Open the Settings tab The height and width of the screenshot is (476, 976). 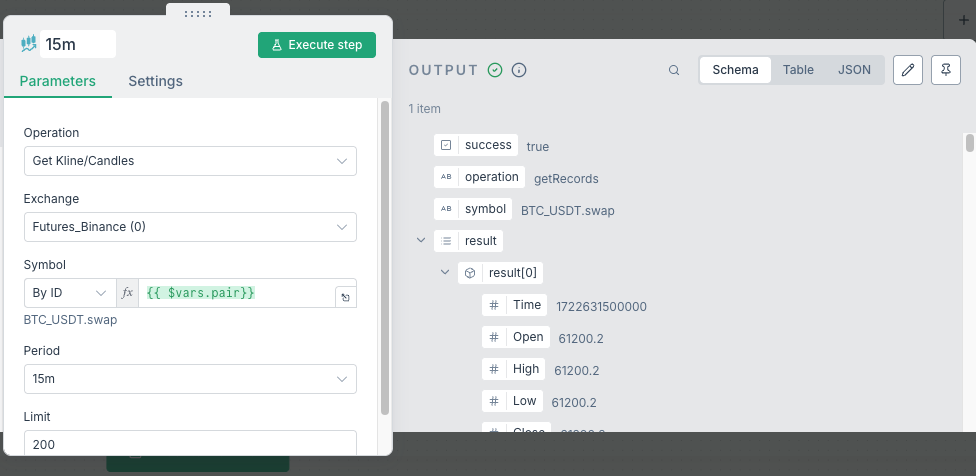[155, 81]
